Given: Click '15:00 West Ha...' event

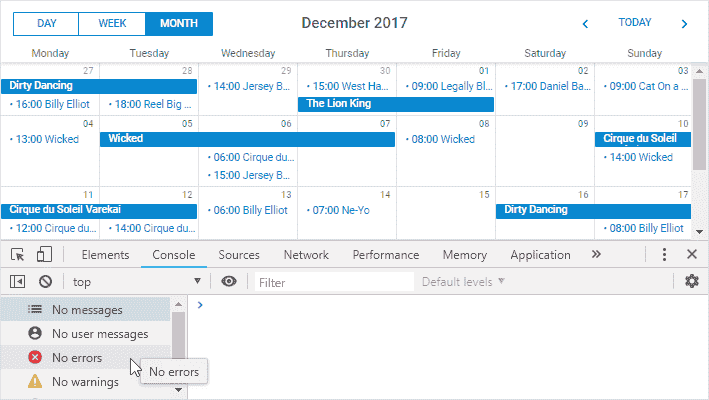Looking at the screenshot, I should click(347, 86).
